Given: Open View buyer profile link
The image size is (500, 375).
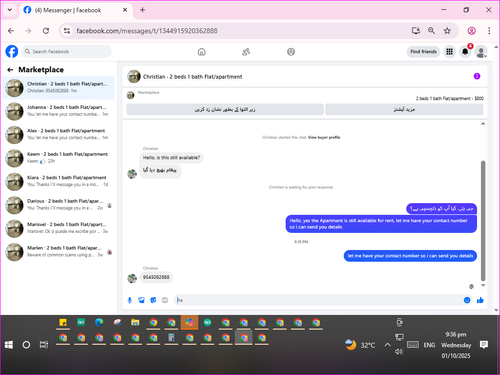Looking at the screenshot, I should point(324,137).
